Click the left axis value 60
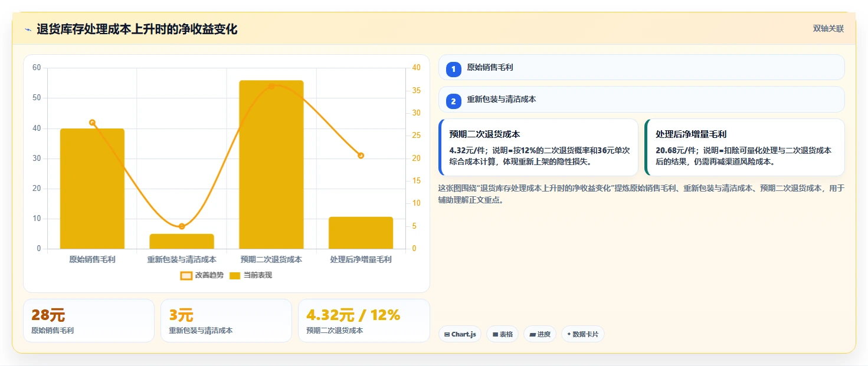Screen dimensions: 868x366 tap(37, 68)
